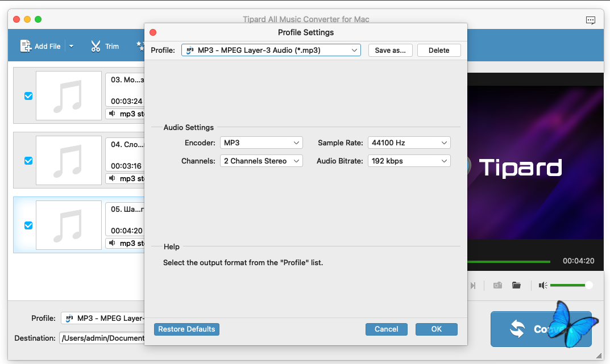Click the Trim label in toolbar
Image resolution: width=610 pixels, height=364 pixels.
[x=112, y=47]
